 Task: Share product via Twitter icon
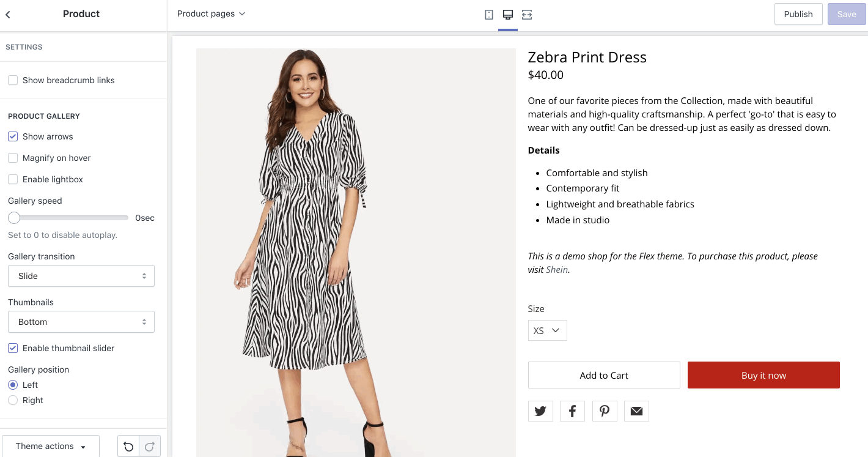coord(540,411)
